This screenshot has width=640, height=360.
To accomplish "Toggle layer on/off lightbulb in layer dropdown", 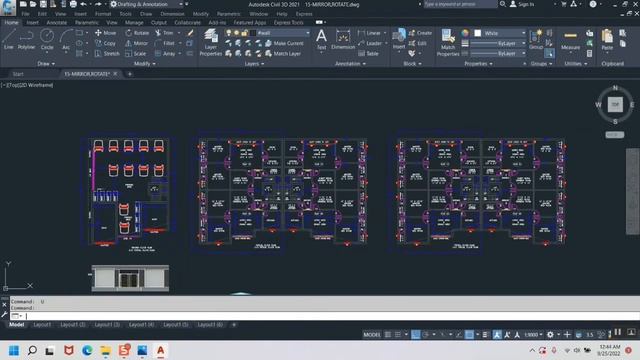I will [x=229, y=33].
